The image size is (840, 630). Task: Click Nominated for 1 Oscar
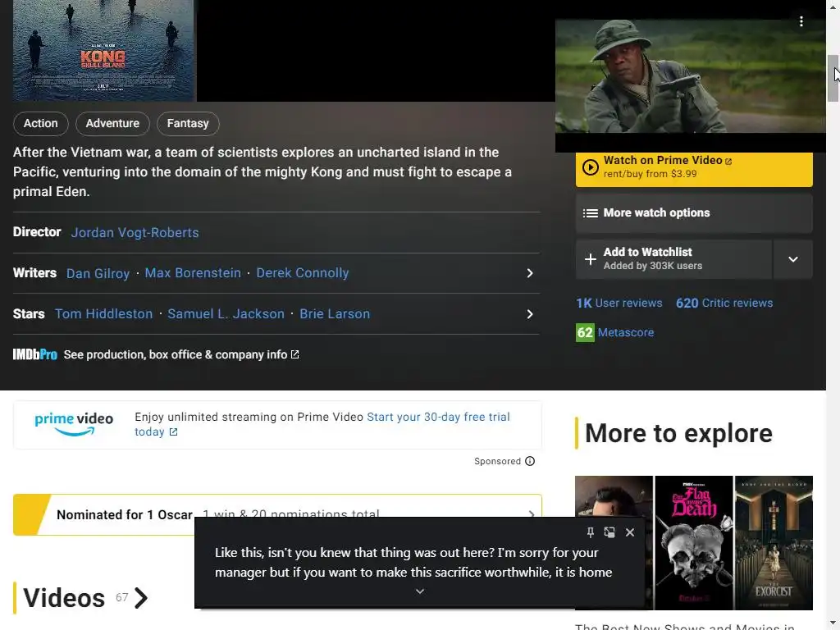[125, 515]
